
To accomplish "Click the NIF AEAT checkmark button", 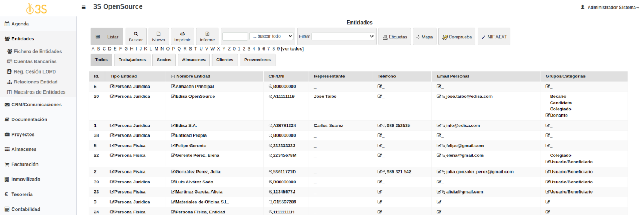I will pos(494,37).
